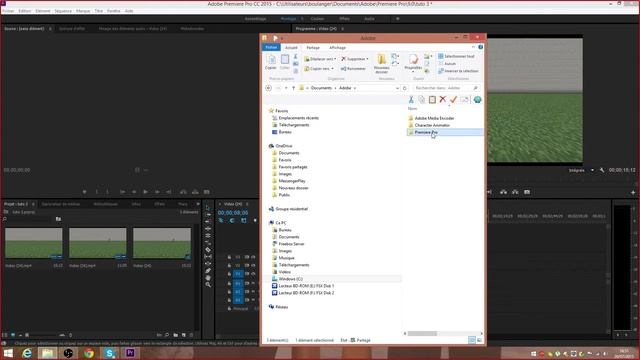Open address bar history dropdown

click(397, 88)
